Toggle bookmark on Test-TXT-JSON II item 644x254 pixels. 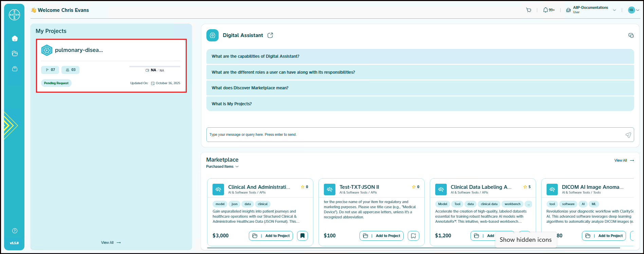click(413, 236)
